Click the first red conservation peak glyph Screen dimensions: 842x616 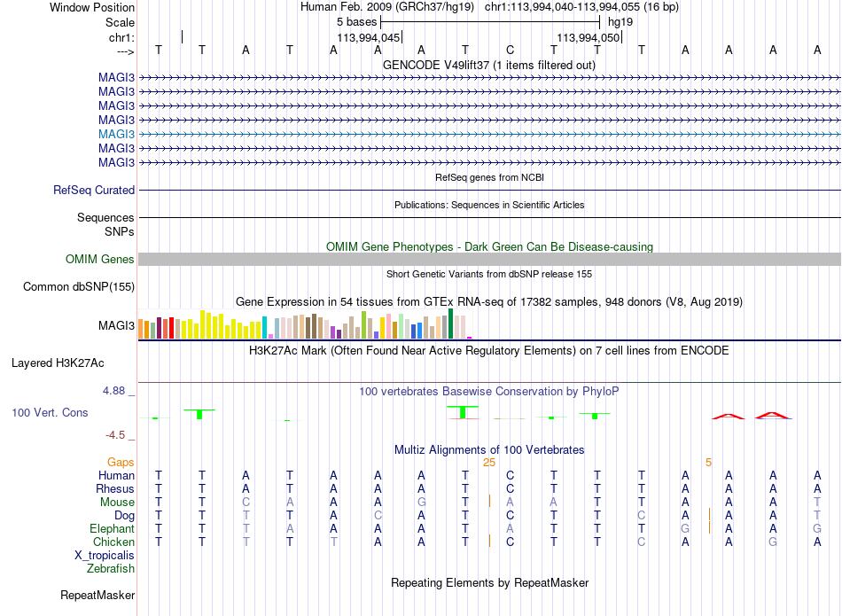729,417
